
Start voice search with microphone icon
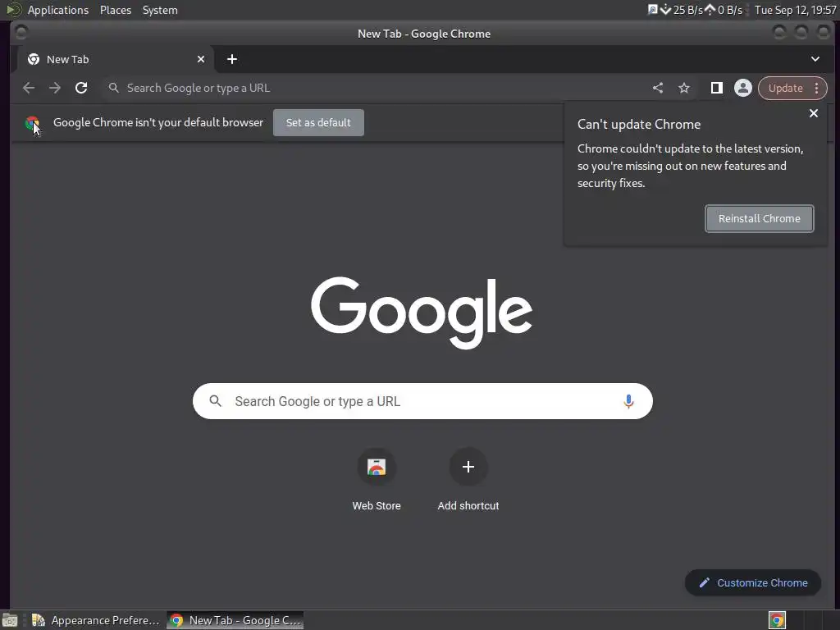(628, 401)
